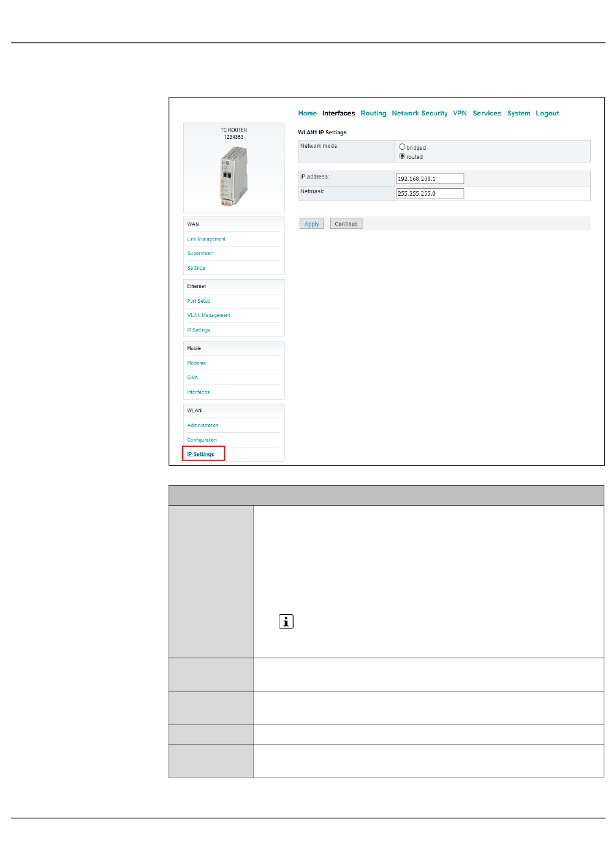Open the WAN Supervision link
This screenshot has height=858, width=616.
[x=200, y=254]
